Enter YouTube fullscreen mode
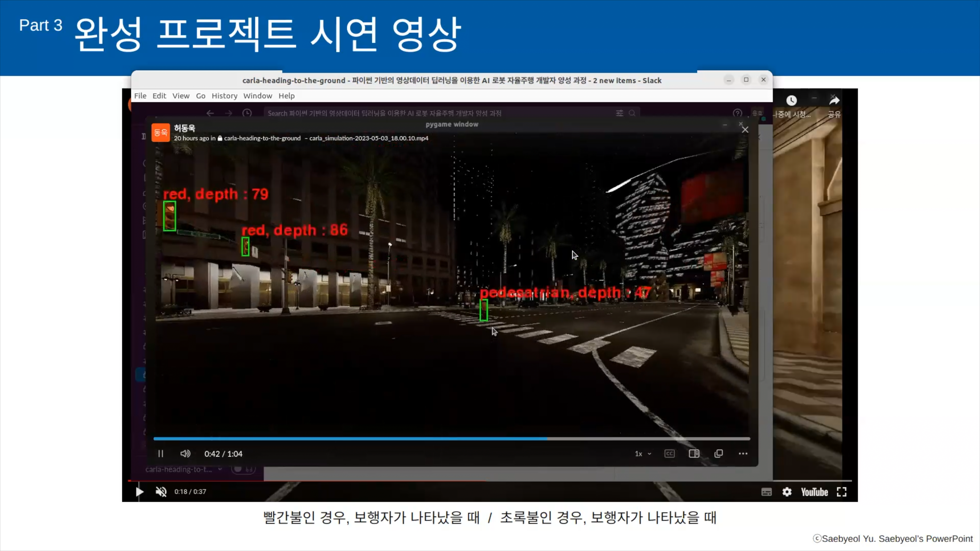The width and height of the screenshot is (980, 551). pyautogui.click(x=841, y=492)
